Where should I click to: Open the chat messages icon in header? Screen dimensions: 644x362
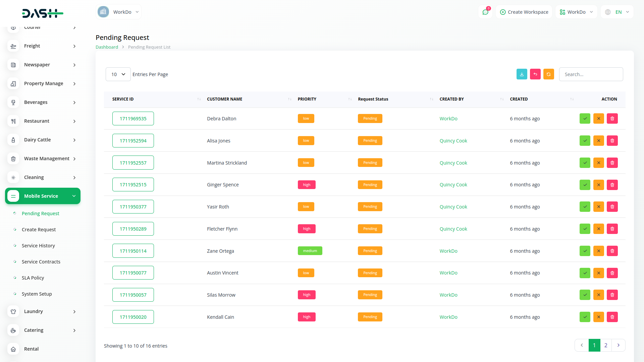click(485, 12)
